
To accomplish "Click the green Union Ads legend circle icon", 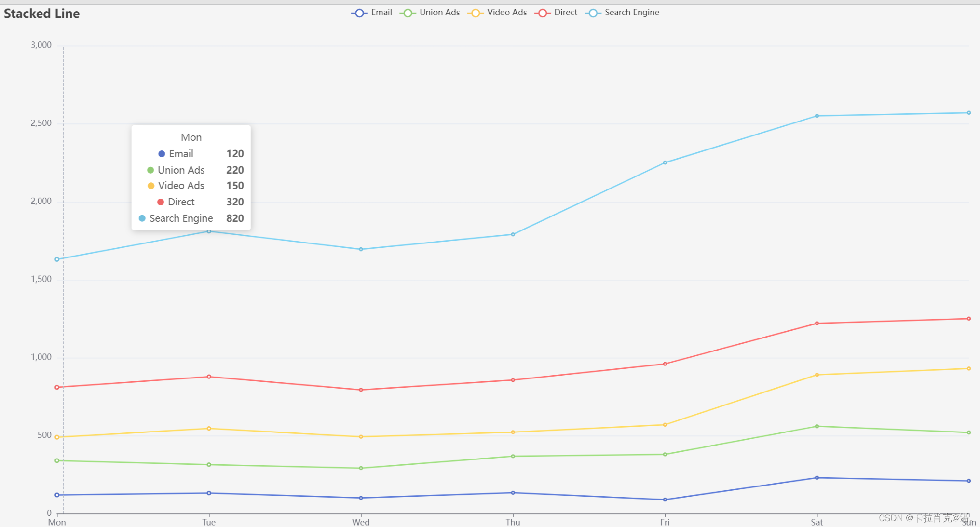I will pos(408,13).
